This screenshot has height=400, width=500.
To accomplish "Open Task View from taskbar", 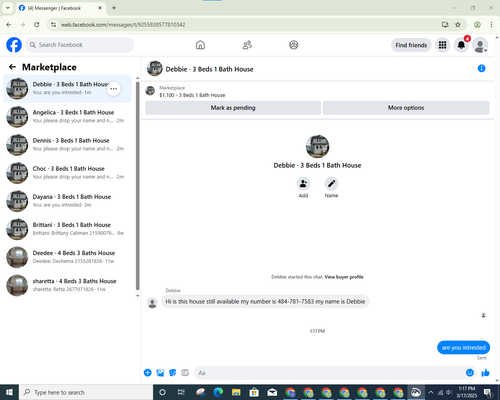I will 181,392.
